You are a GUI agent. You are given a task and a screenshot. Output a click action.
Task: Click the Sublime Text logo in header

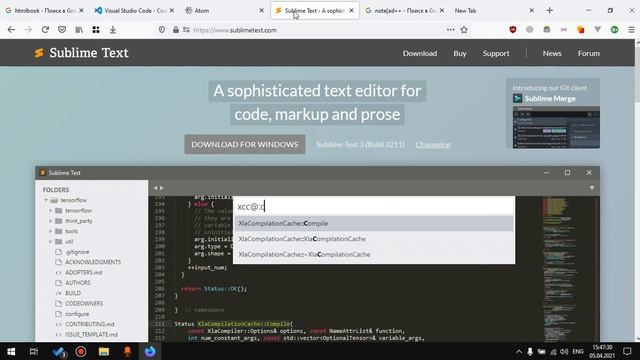pos(81,53)
